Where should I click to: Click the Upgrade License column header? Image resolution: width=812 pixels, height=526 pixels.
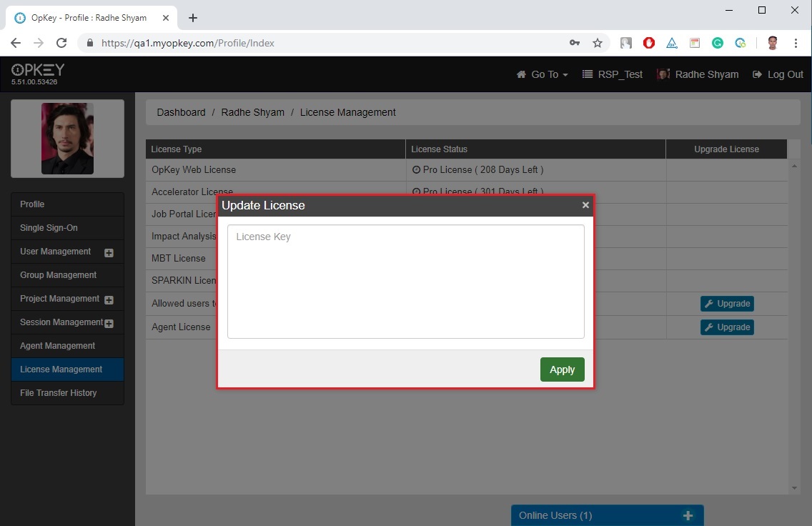726,149
